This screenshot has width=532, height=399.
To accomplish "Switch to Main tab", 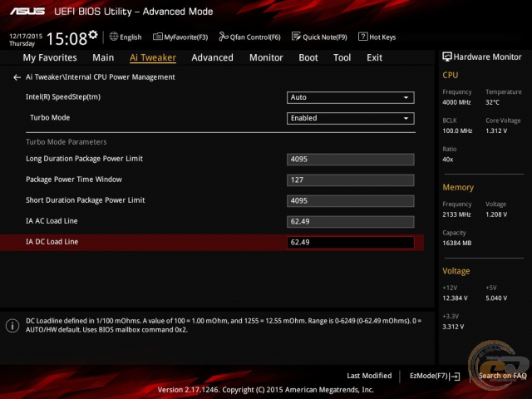I will click(103, 57).
